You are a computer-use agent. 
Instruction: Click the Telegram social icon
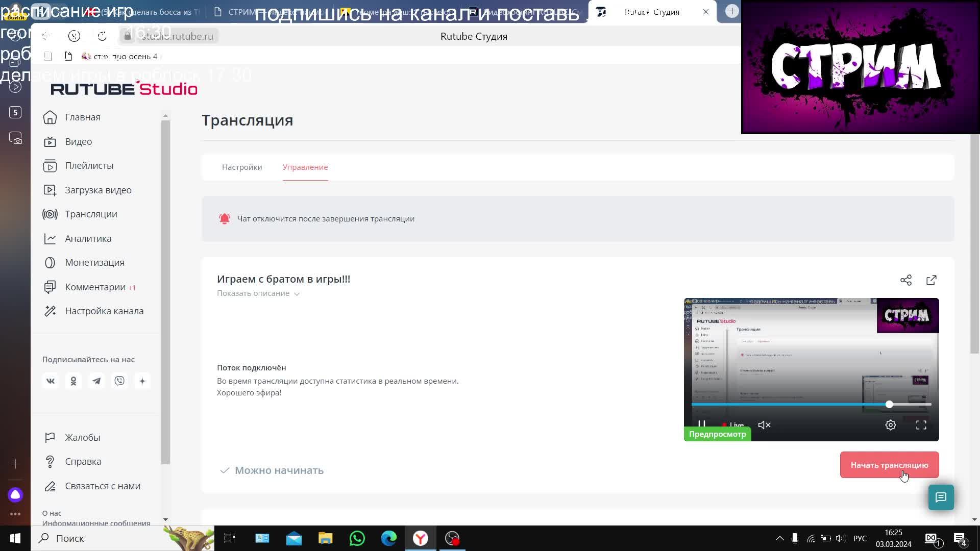tap(96, 381)
